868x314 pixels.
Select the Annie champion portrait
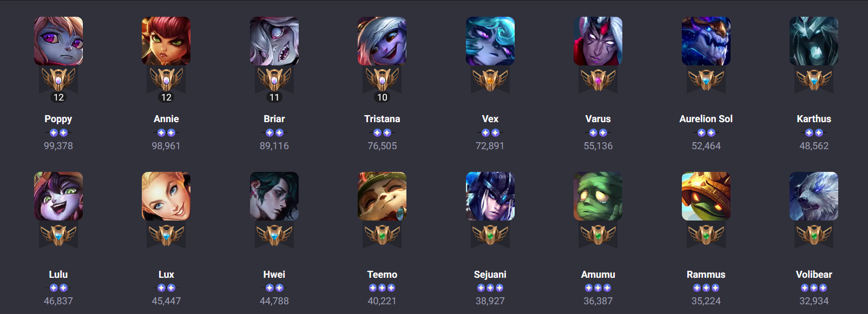point(166,41)
